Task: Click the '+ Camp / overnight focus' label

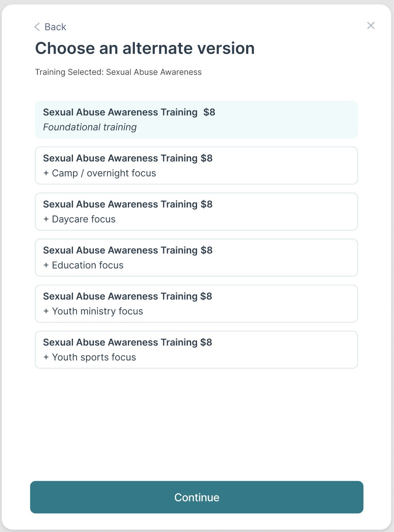Action: [x=99, y=173]
